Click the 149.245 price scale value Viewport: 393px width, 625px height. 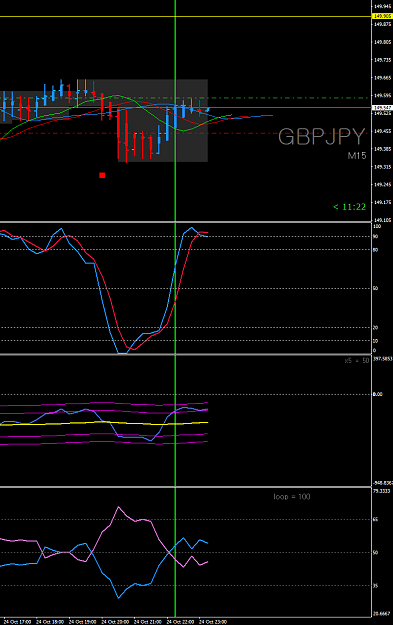click(383, 185)
